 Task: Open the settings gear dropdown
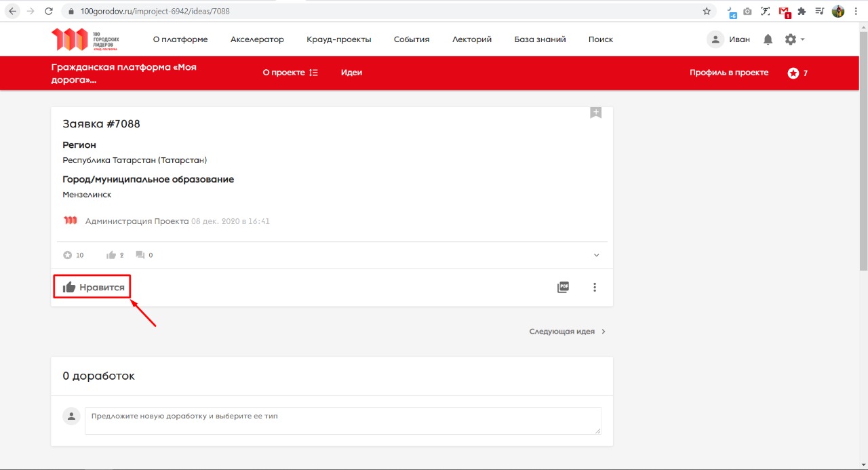pyautogui.click(x=793, y=39)
